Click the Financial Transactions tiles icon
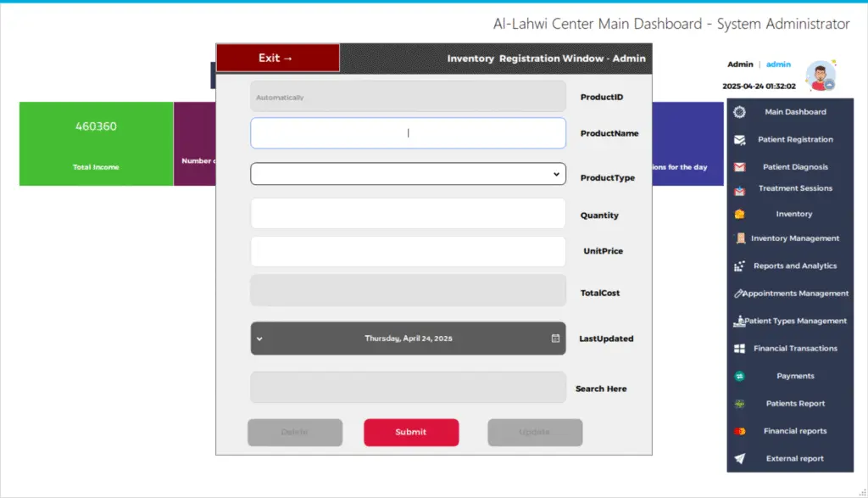 click(x=739, y=349)
